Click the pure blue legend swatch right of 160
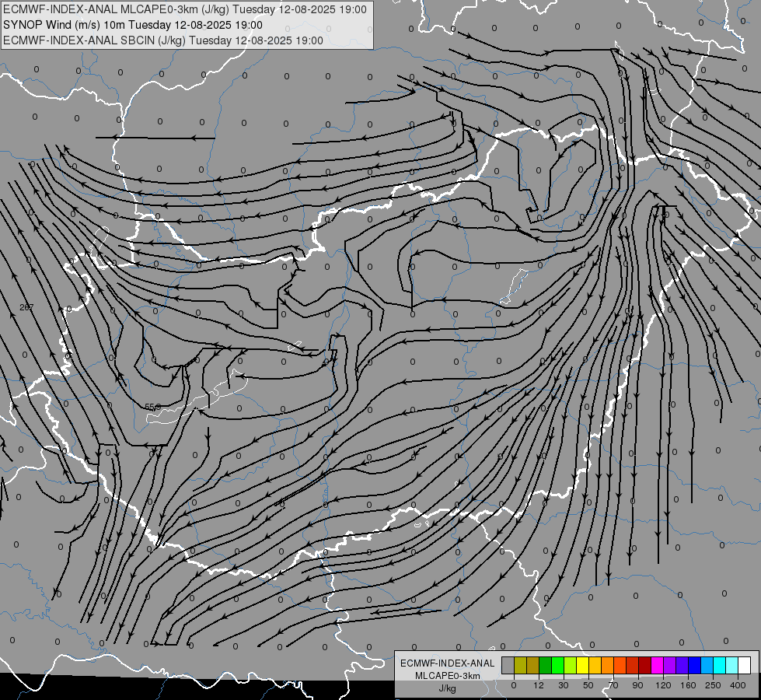Image resolution: width=761 pixels, height=700 pixels. [695, 665]
